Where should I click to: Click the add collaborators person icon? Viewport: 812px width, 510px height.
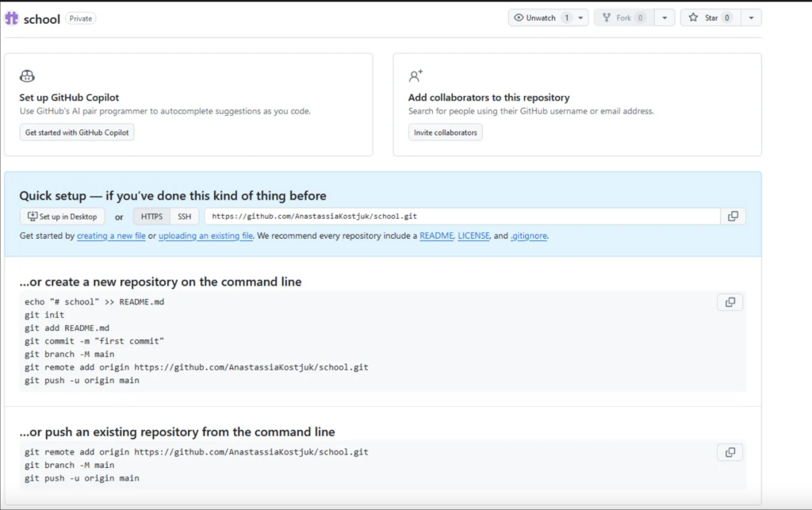(x=416, y=76)
